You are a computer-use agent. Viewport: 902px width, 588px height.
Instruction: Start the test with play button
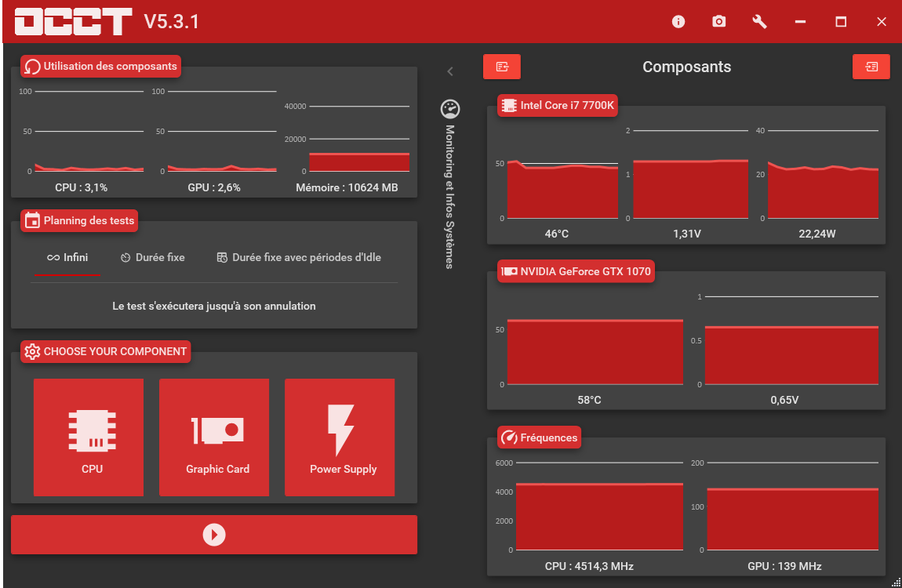tap(214, 535)
